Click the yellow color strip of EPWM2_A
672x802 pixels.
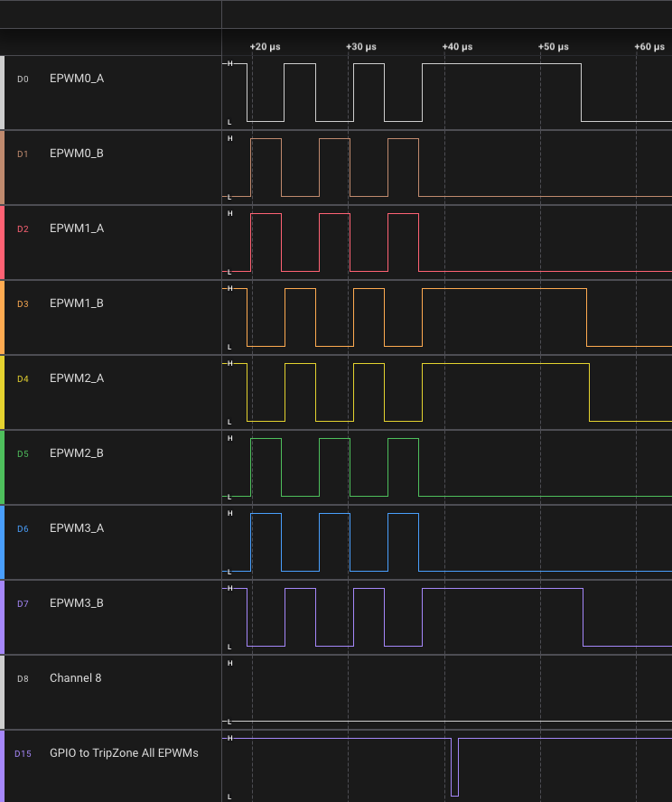(3, 392)
